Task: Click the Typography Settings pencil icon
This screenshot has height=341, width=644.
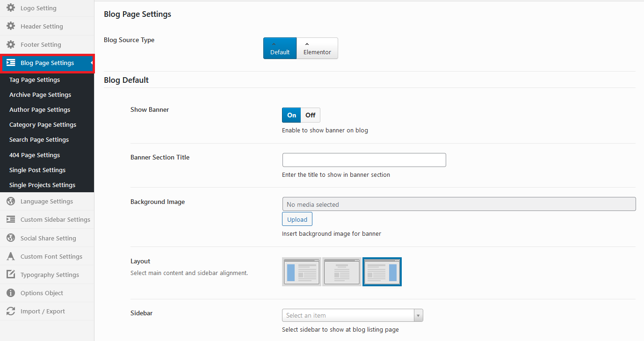Action: (x=11, y=275)
